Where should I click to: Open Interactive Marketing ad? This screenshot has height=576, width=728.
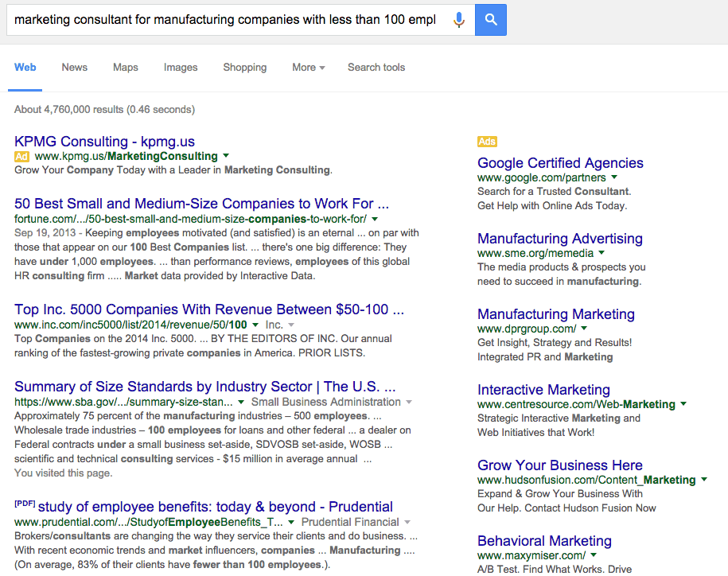point(543,390)
